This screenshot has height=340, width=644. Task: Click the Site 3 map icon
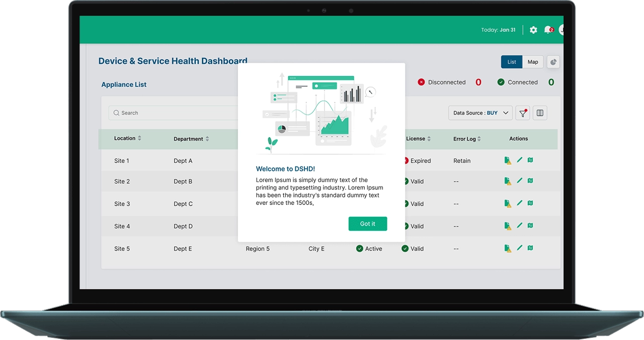(x=530, y=203)
